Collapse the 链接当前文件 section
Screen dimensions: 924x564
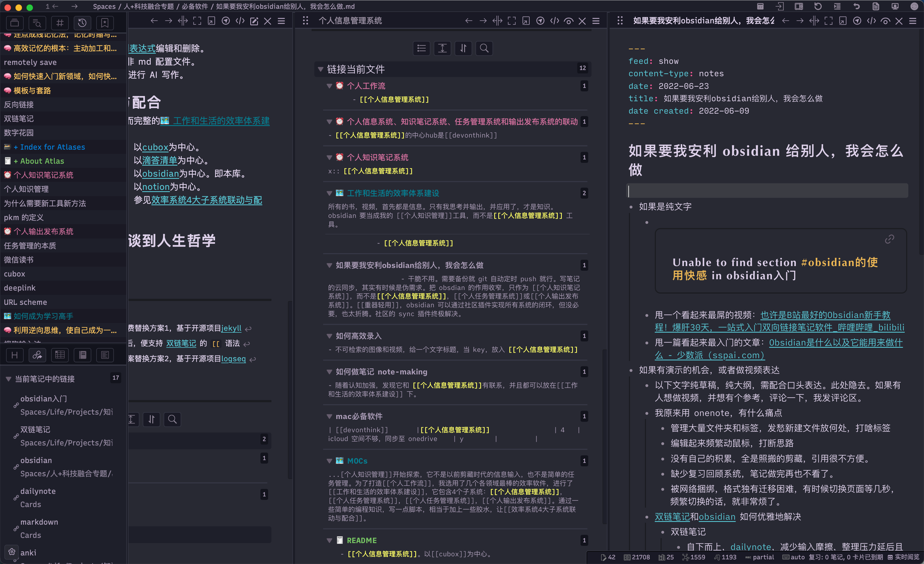coord(321,69)
